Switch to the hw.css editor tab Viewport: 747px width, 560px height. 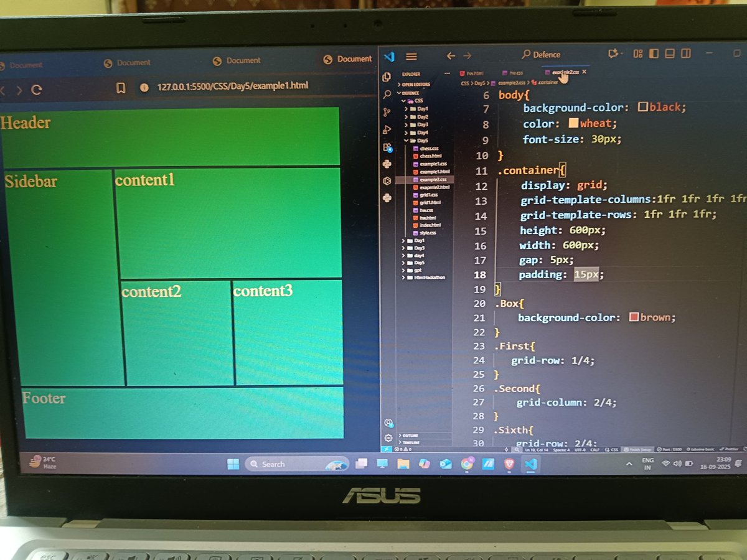pos(513,73)
